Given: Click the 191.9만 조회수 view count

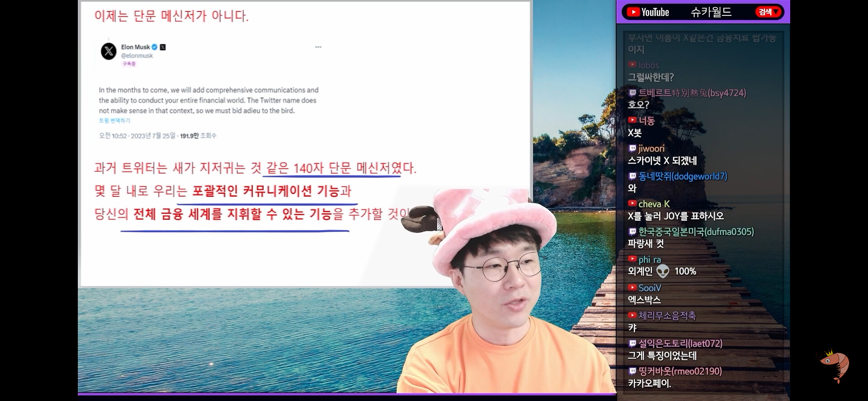Looking at the screenshot, I should [198, 136].
